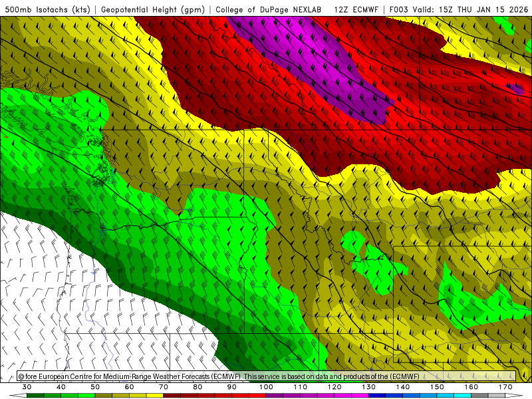Click the '120' colorbar label
Screen dimensions: 532x399
pyautogui.click(x=334, y=387)
